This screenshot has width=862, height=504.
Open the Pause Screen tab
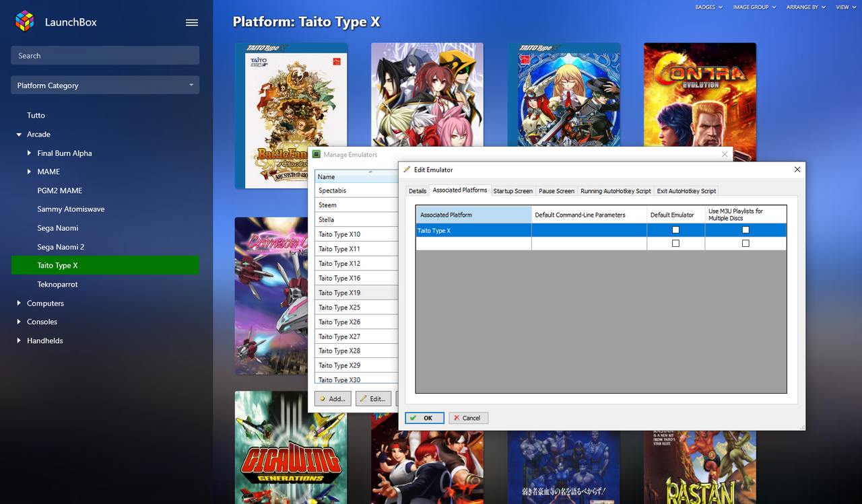pos(556,191)
